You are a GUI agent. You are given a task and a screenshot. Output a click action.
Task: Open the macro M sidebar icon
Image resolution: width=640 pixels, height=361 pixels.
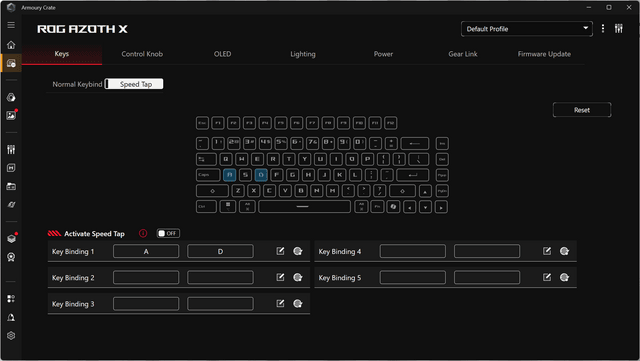tap(11, 168)
